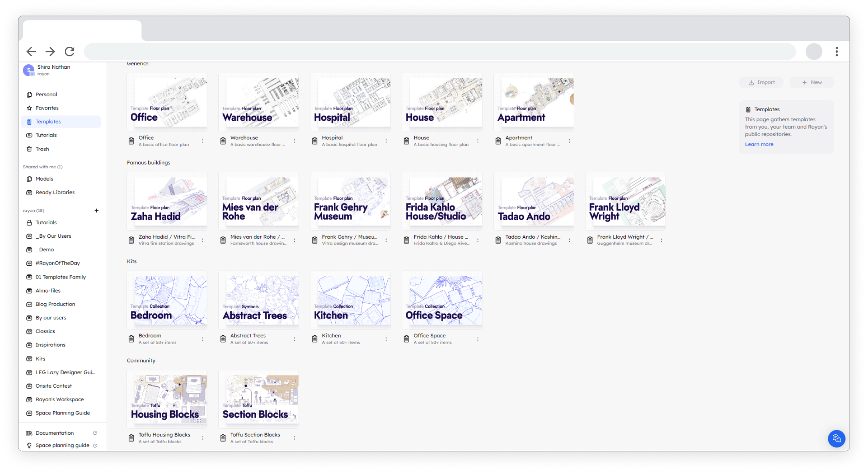868x472 pixels.
Task: Click the browser back arrow
Action: (31, 52)
